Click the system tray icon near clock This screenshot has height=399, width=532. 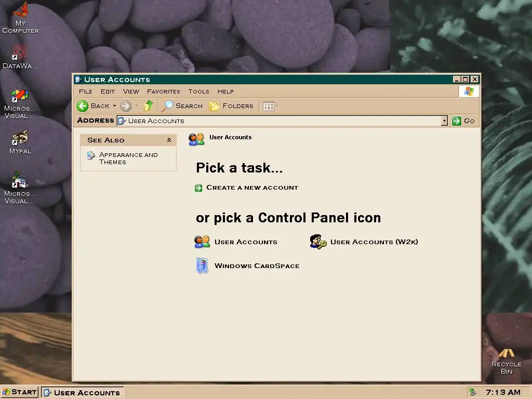[x=472, y=392]
